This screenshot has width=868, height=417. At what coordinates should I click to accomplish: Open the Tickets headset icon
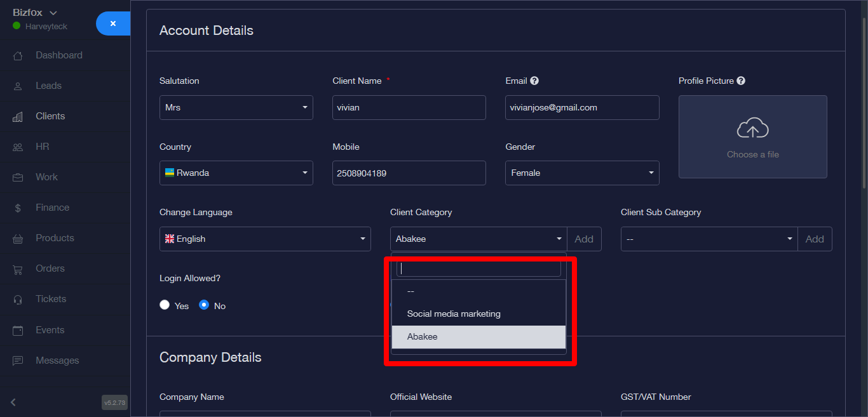pos(18,300)
